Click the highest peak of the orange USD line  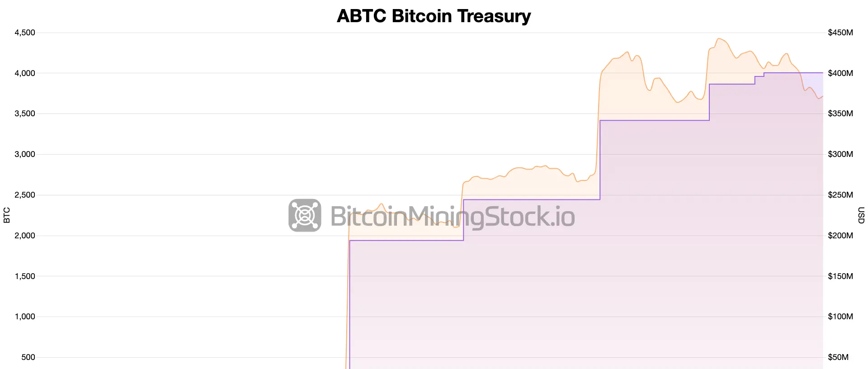point(719,39)
